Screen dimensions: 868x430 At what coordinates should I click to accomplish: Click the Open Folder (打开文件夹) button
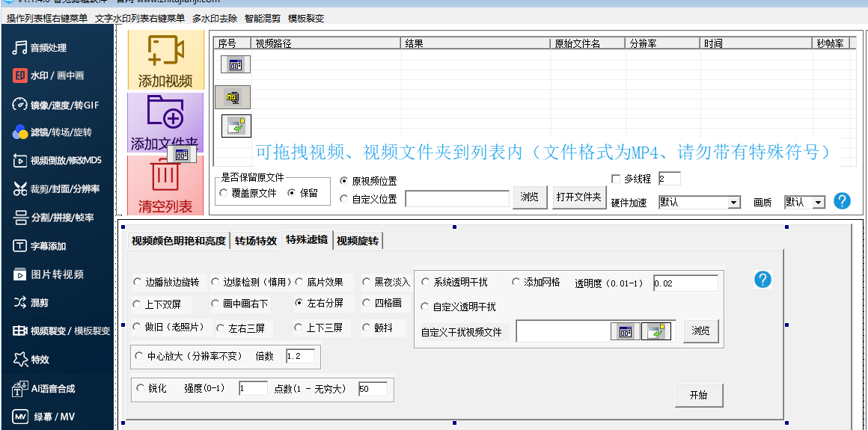[x=578, y=197]
